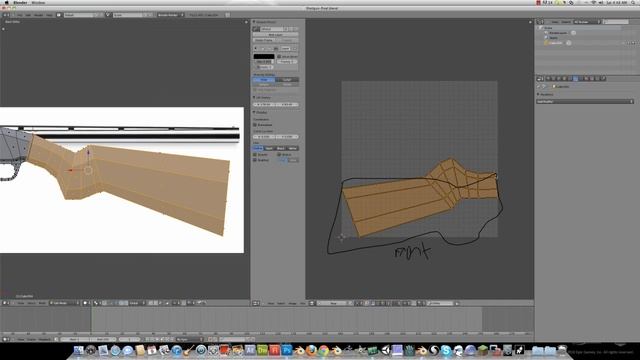Open the Render engine dropdown in top header
The width and height of the screenshot is (640, 360).
171,15
